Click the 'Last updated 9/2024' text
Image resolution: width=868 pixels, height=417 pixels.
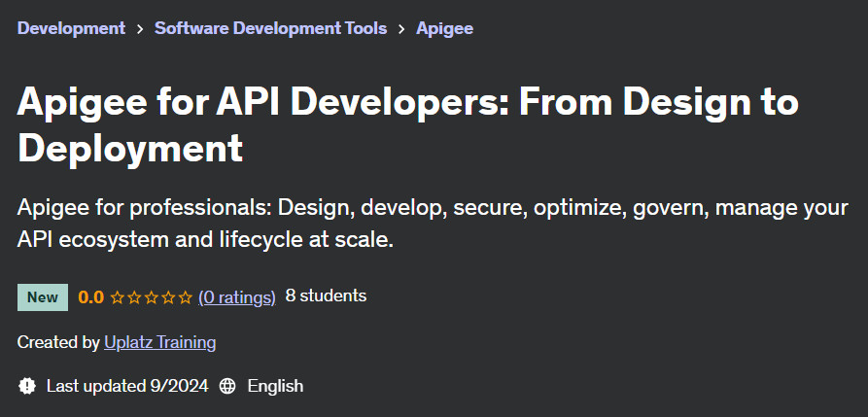pos(127,386)
